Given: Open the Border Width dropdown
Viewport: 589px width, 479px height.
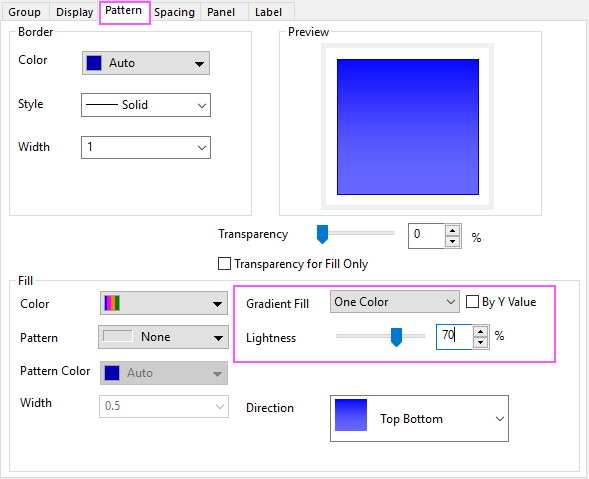Looking at the screenshot, I should pos(146,147).
